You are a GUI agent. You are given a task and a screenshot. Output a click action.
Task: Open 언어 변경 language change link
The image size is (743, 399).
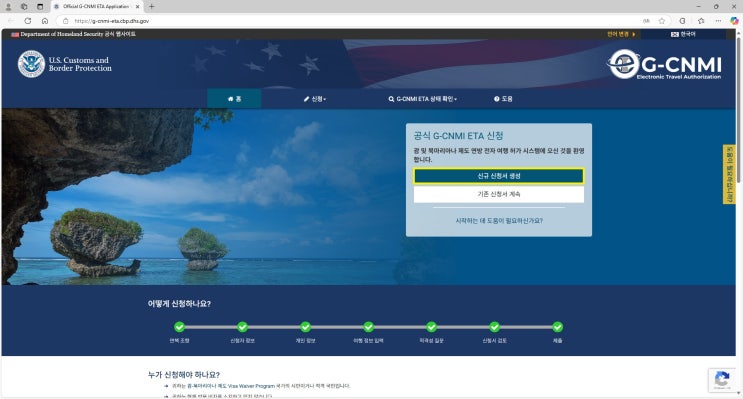point(621,34)
